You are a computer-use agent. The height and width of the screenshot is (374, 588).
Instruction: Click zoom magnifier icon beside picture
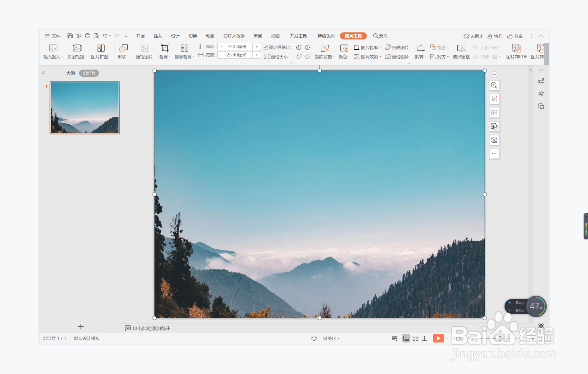click(x=494, y=85)
